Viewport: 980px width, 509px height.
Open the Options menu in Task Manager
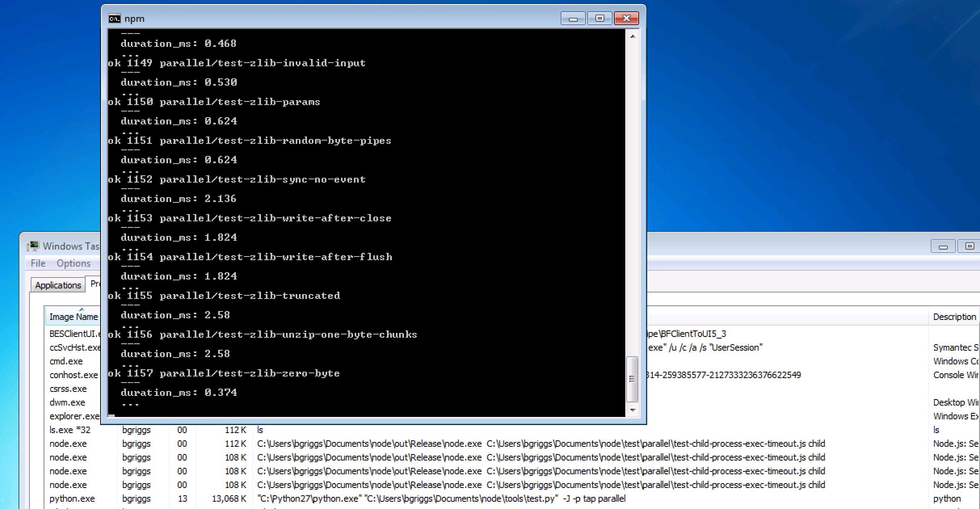[73, 263]
